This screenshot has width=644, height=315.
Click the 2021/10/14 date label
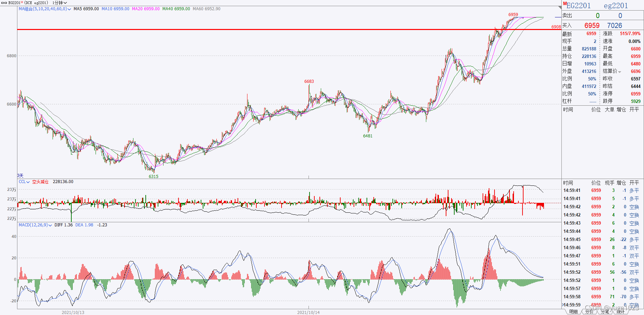[x=308, y=312]
